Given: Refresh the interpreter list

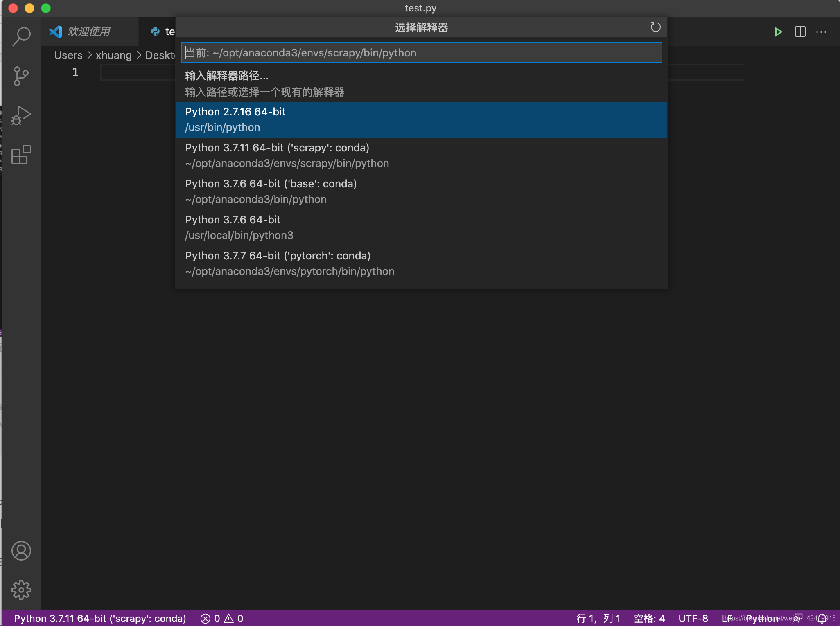Looking at the screenshot, I should [x=655, y=27].
